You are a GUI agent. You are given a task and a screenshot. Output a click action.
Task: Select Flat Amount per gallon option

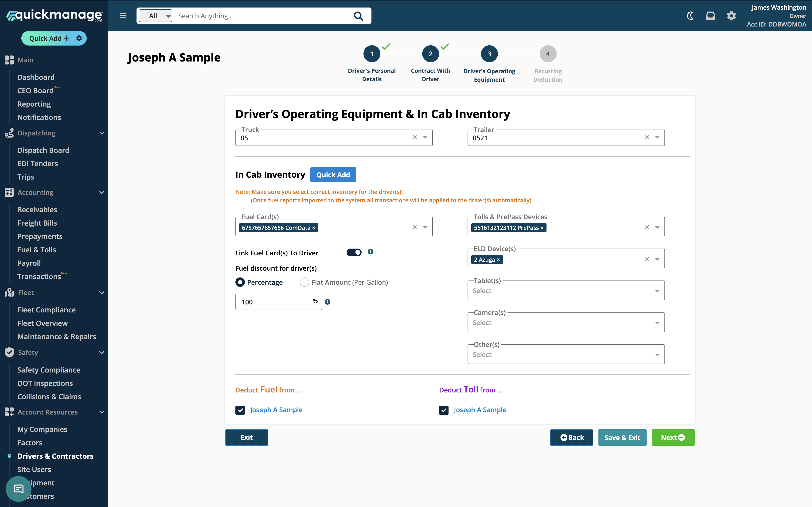(x=304, y=282)
